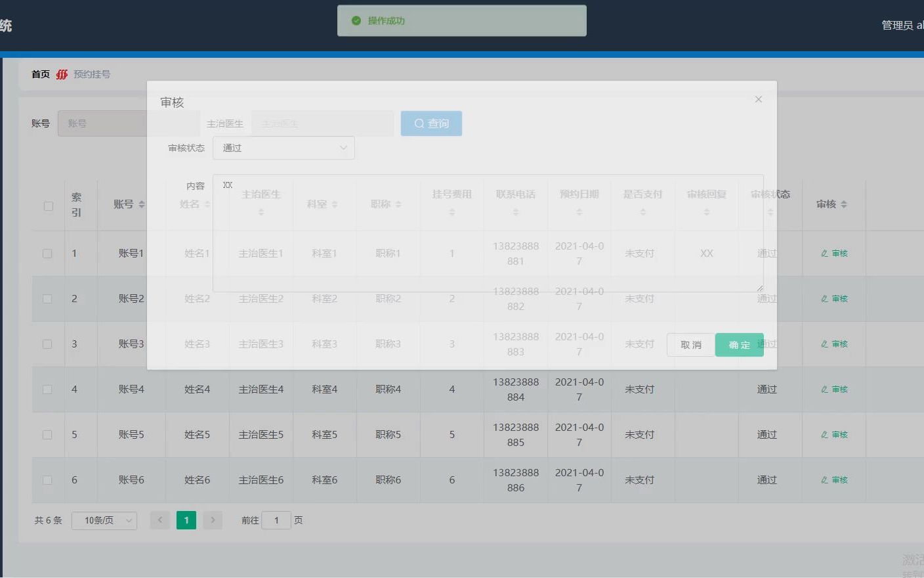924x578 pixels.
Task: Click 通过 status in row 账号5
Action: tap(767, 435)
